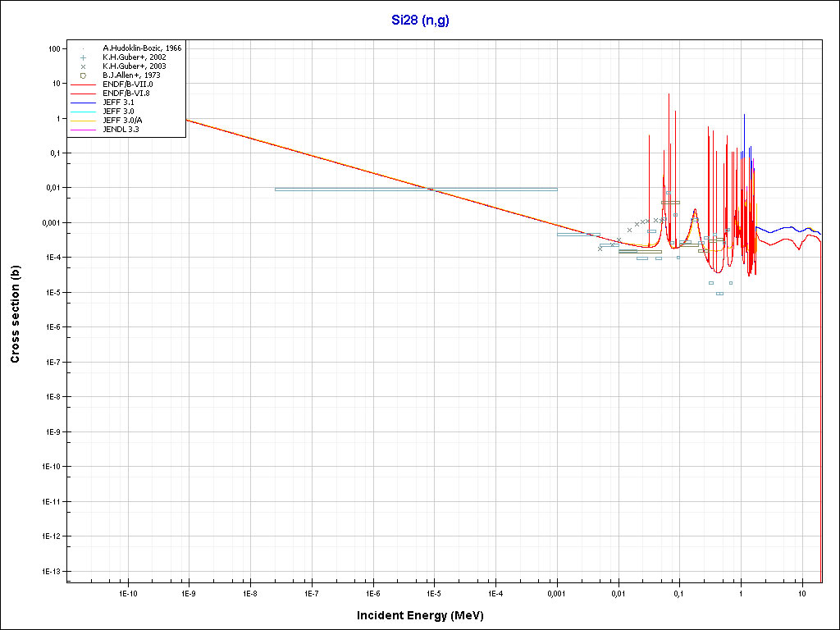Click the 1E-5 tick on the energy axis
Image resolution: width=840 pixels, height=630 pixels.
tap(434, 592)
